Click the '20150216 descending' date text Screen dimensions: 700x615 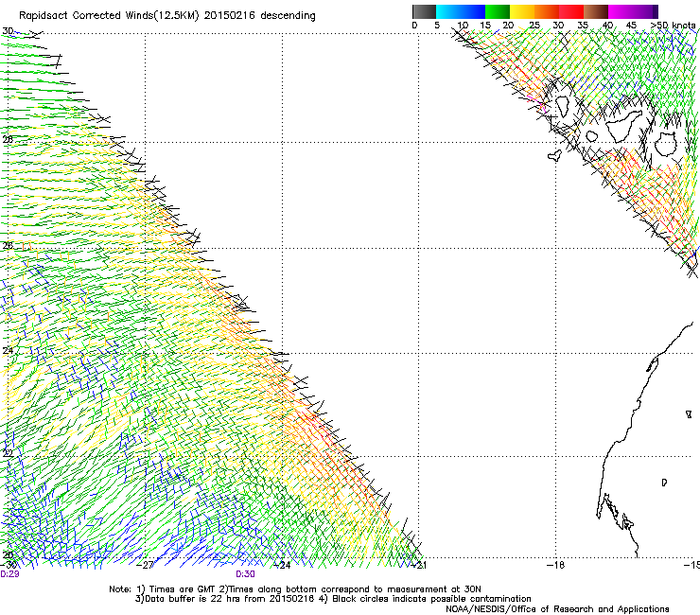260,16
